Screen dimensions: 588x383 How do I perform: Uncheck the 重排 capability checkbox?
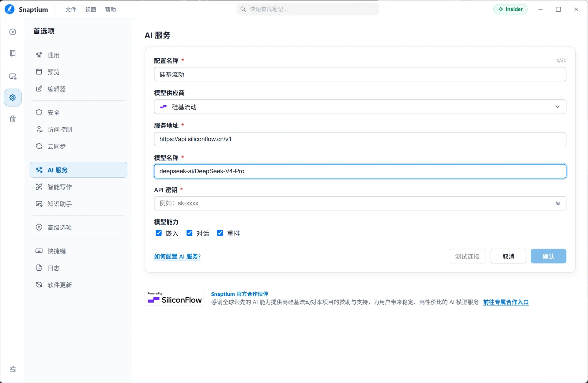point(220,233)
